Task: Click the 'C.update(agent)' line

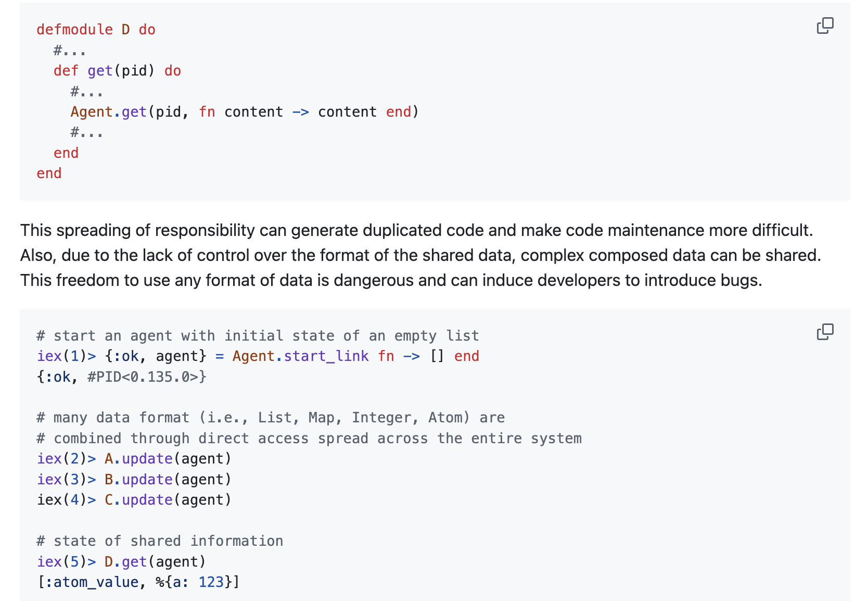Action: click(x=168, y=500)
